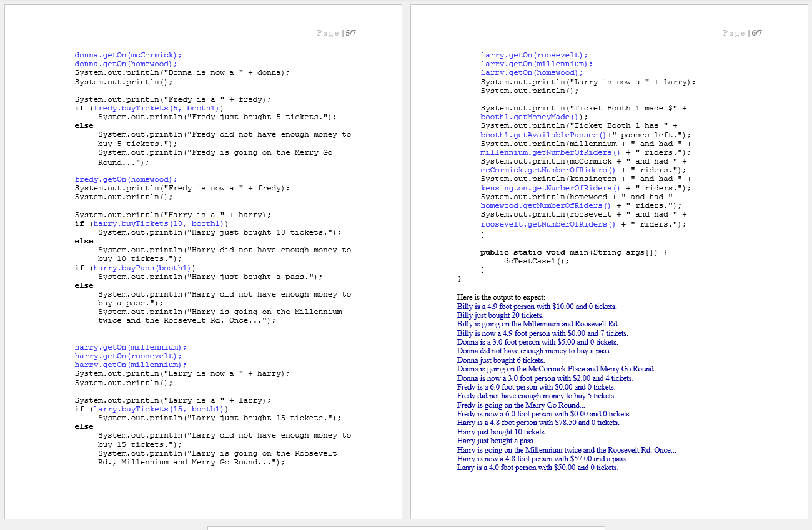Click the Page 6/7 header label
The image size is (812, 530).
coord(743,33)
